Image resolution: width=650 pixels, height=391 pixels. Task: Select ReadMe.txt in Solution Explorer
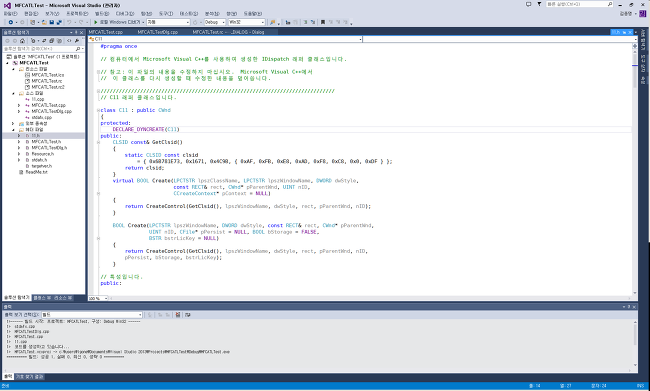coord(36,172)
